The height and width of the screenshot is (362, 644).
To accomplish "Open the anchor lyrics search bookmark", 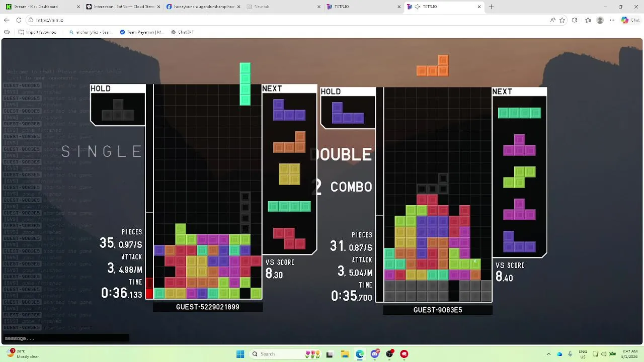I will tap(90, 32).
